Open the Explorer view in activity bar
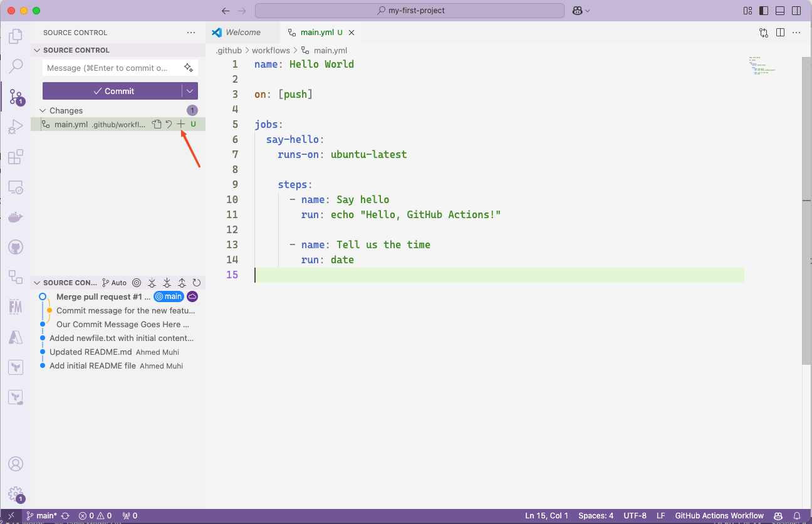Viewport: 812px width, 524px height. coord(16,36)
